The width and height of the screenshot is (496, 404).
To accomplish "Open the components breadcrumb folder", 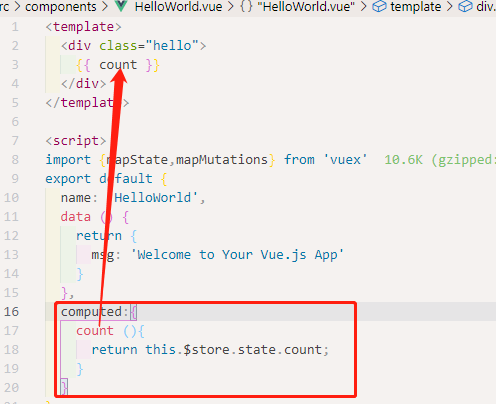I will tap(61, 7).
